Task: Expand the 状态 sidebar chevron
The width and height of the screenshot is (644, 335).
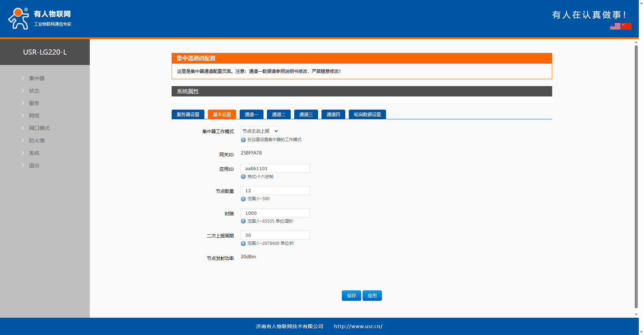Action: (x=23, y=91)
